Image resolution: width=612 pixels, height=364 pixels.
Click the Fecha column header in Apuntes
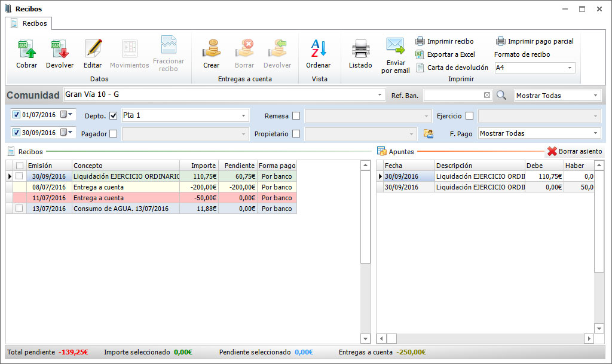409,166
